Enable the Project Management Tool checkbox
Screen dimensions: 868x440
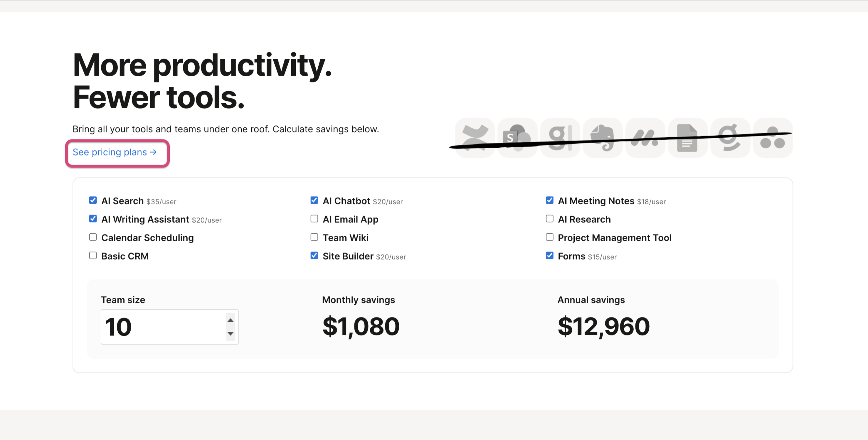click(550, 237)
